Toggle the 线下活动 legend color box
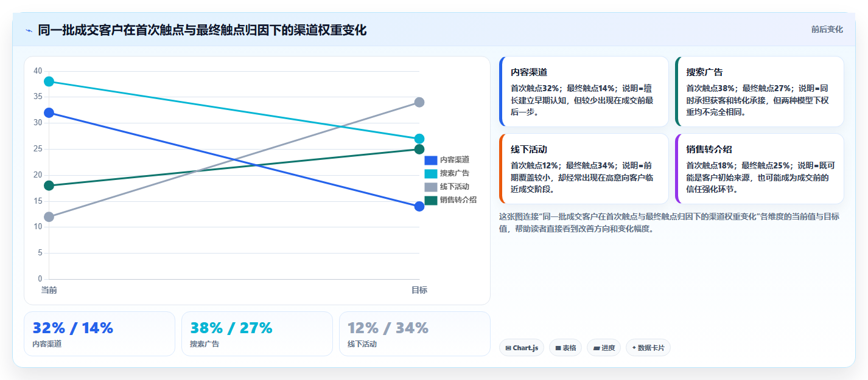868x380 pixels. pos(431,187)
